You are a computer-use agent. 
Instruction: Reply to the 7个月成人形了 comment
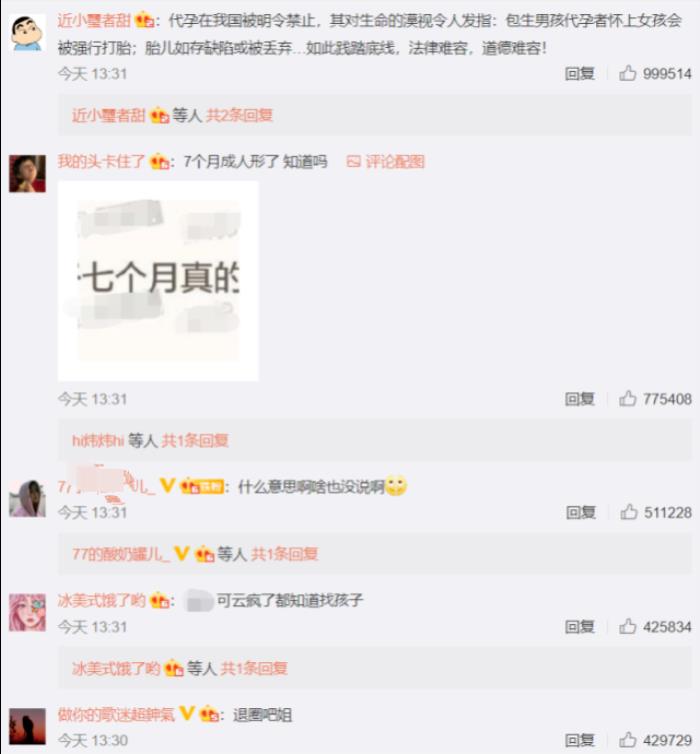coord(580,399)
